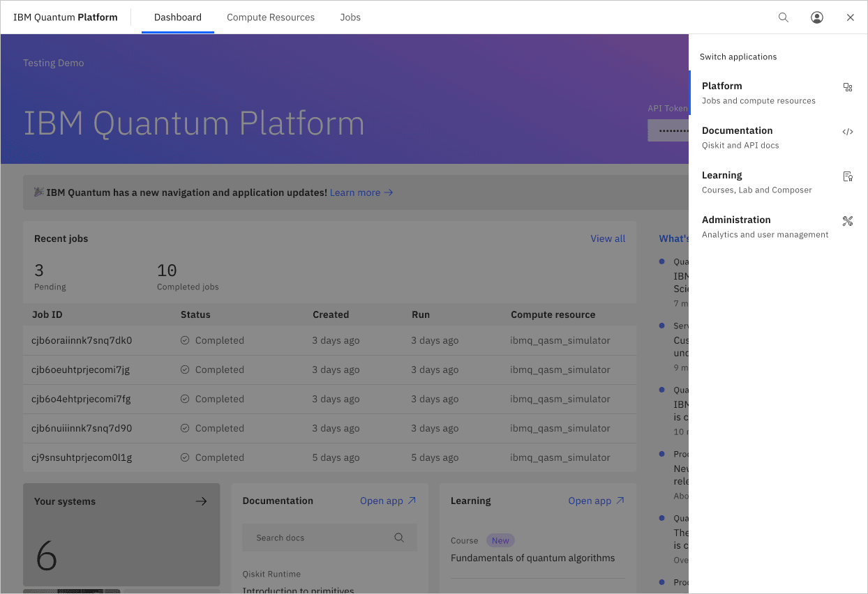Viewport: 868px width, 594px height.
Task: Click magnifier icon in Search docs field
Action: click(399, 538)
